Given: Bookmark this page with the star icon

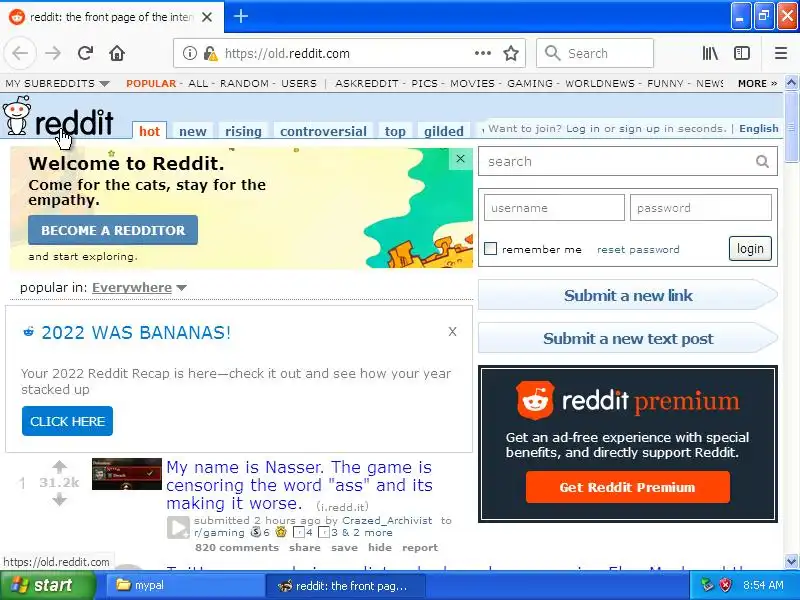Looking at the screenshot, I should point(511,53).
